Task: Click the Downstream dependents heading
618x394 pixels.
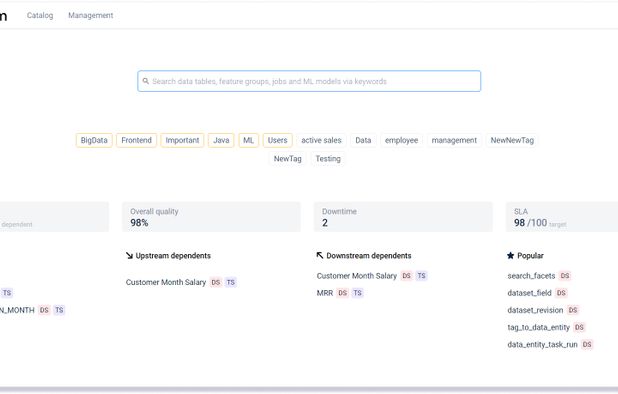Action: click(x=369, y=256)
